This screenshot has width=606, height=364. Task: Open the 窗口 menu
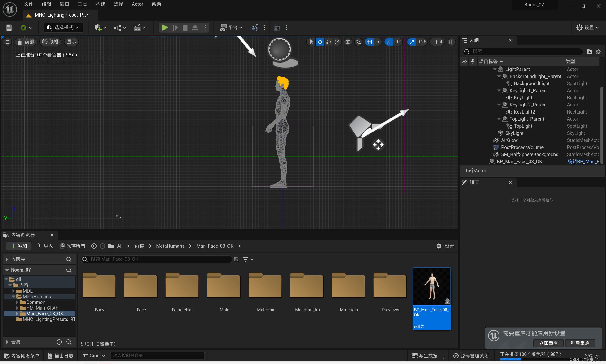tap(64, 4)
